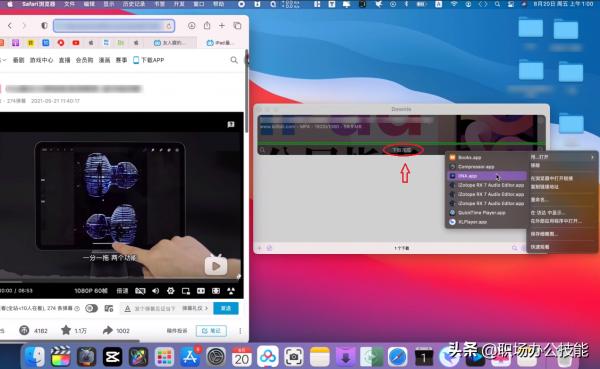Open Final Cut Pro from Dock
The height and width of the screenshot is (369, 600).
point(60,358)
